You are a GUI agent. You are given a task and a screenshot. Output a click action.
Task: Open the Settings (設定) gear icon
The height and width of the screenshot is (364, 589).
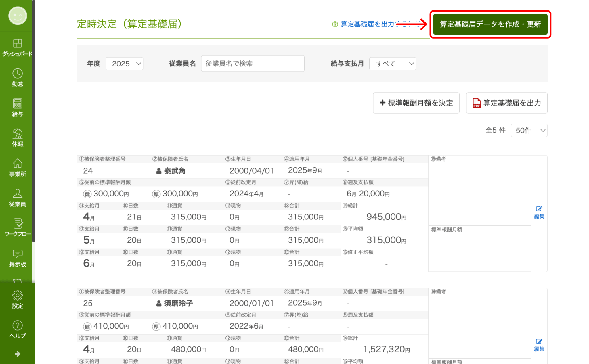(18, 296)
